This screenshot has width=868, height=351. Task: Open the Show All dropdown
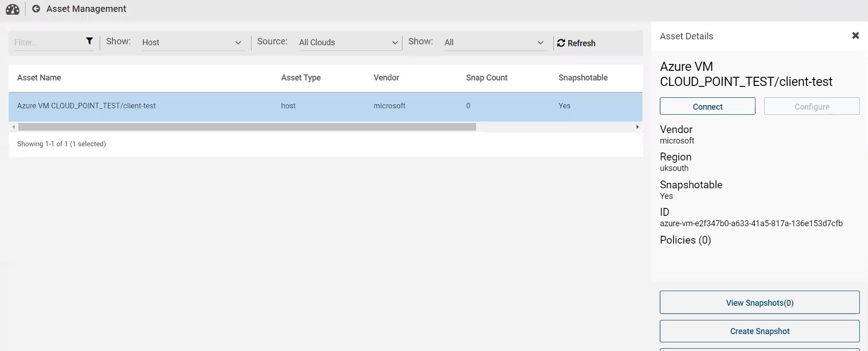[x=495, y=43]
